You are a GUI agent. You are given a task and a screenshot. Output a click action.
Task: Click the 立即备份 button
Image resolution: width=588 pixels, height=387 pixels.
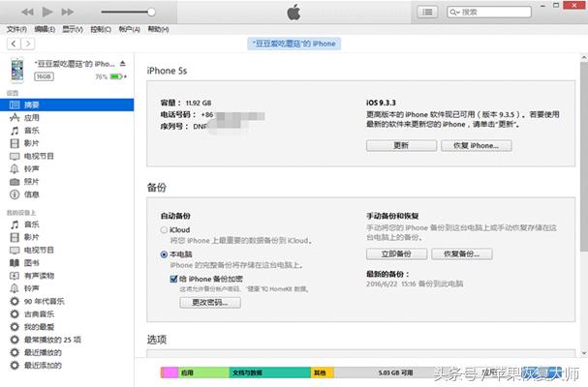click(396, 254)
